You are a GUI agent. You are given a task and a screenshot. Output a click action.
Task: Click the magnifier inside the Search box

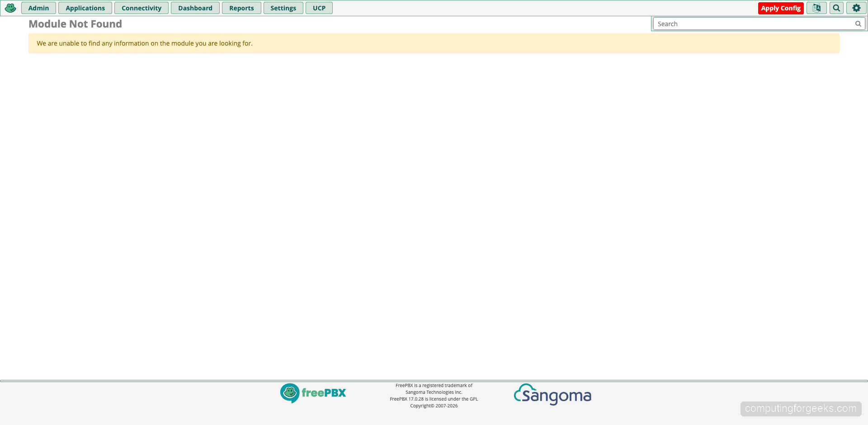click(858, 23)
